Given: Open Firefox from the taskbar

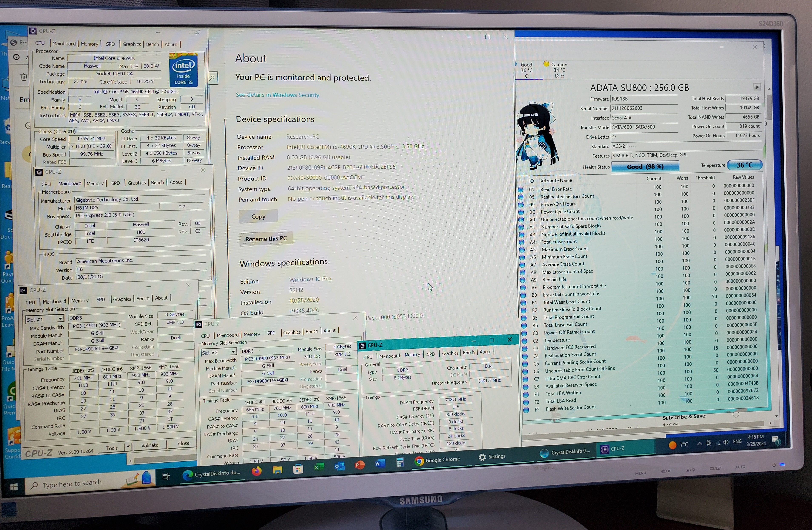Looking at the screenshot, I should tap(256, 471).
